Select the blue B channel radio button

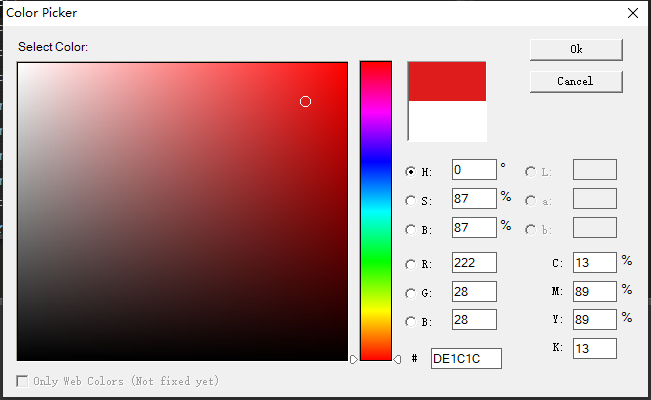[411, 322]
